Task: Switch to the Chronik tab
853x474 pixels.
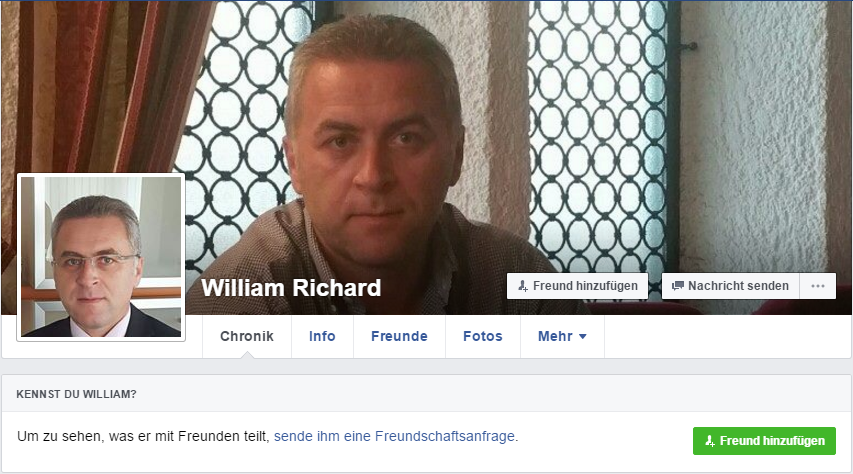Action: click(247, 336)
